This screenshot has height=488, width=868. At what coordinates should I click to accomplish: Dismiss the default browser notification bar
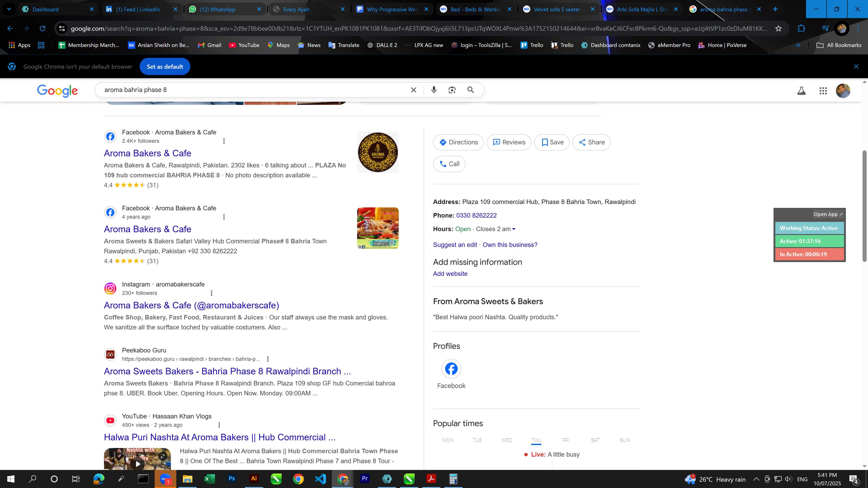coord(856,67)
